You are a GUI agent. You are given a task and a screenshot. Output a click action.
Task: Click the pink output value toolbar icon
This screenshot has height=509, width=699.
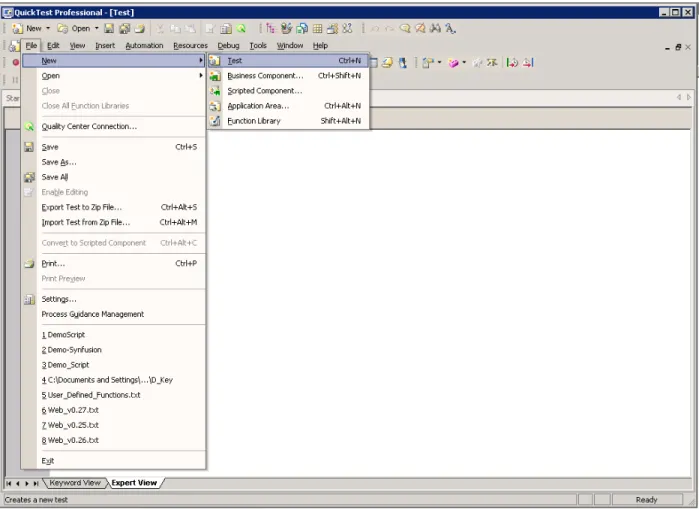[x=453, y=63]
